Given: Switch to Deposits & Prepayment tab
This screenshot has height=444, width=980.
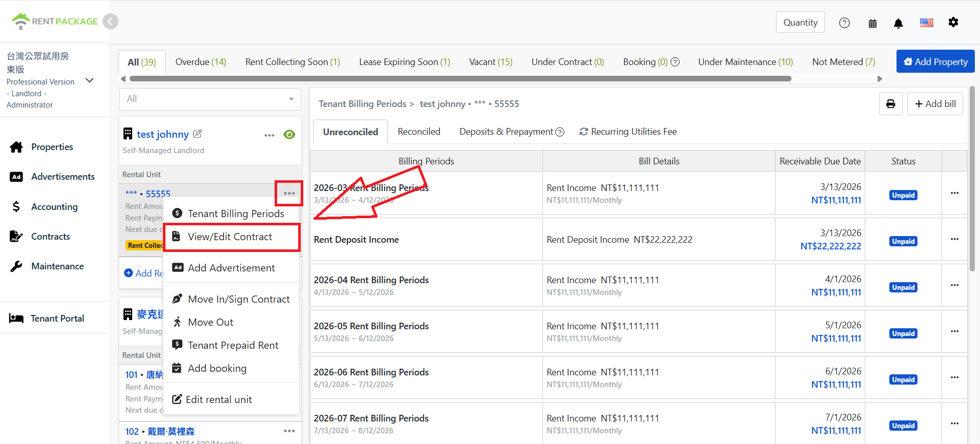Looking at the screenshot, I should 506,132.
